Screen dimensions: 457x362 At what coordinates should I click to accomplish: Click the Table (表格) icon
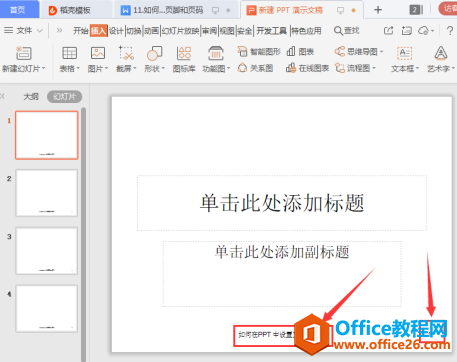(x=69, y=53)
